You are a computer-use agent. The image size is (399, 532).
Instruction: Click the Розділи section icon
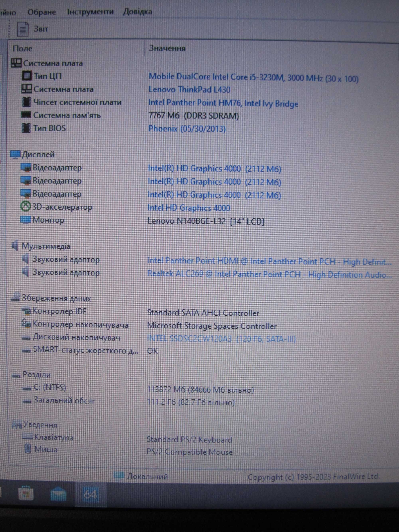16,376
